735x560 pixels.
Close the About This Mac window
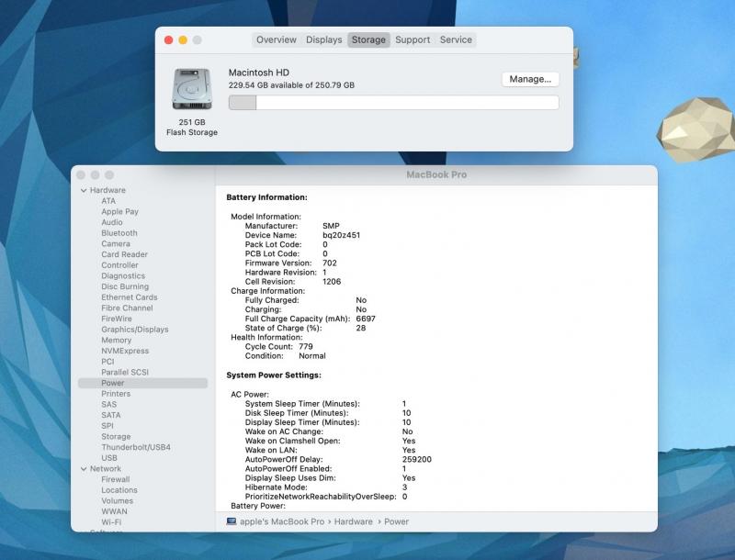(x=169, y=39)
